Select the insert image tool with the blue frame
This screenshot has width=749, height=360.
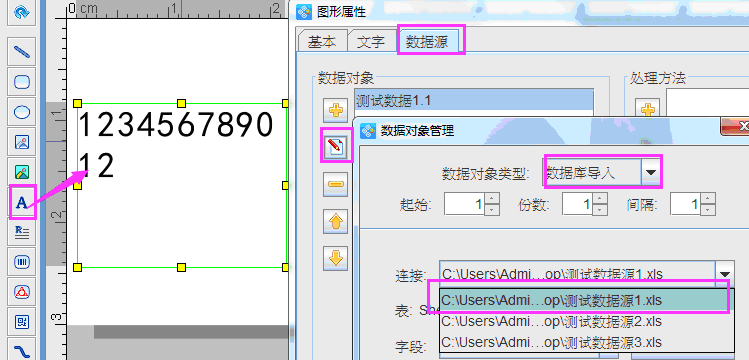point(22,142)
